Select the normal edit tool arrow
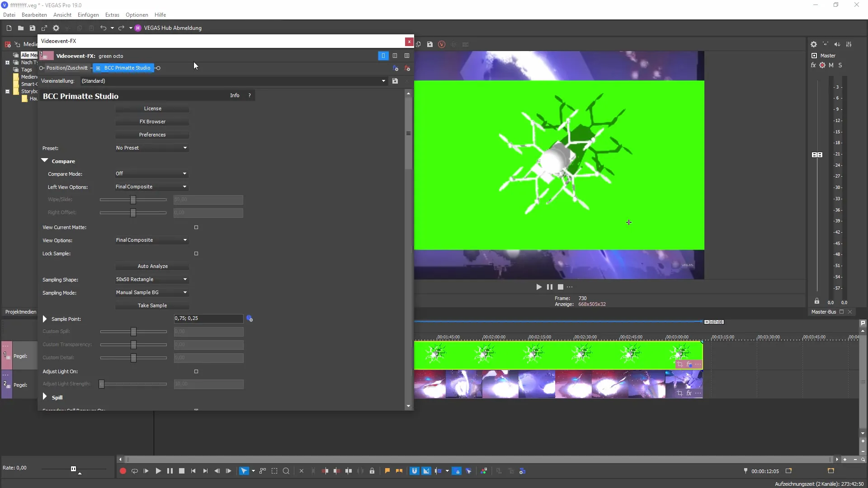868x488 pixels. (244, 471)
